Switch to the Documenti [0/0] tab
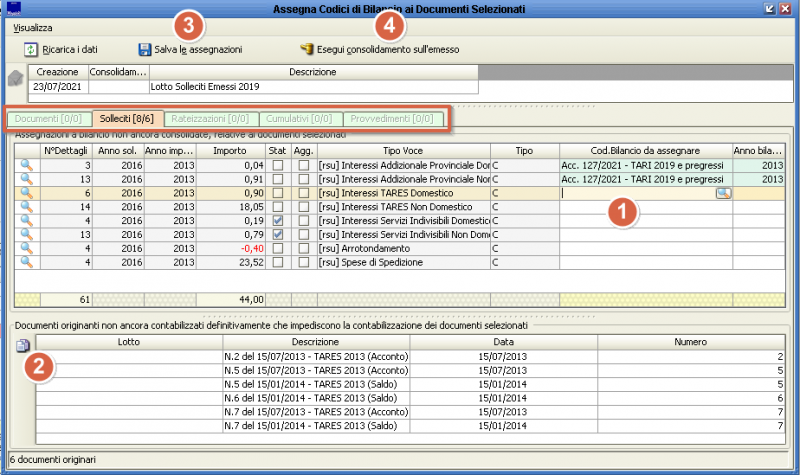The height and width of the screenshot is (475, 800). pos(49,119)
